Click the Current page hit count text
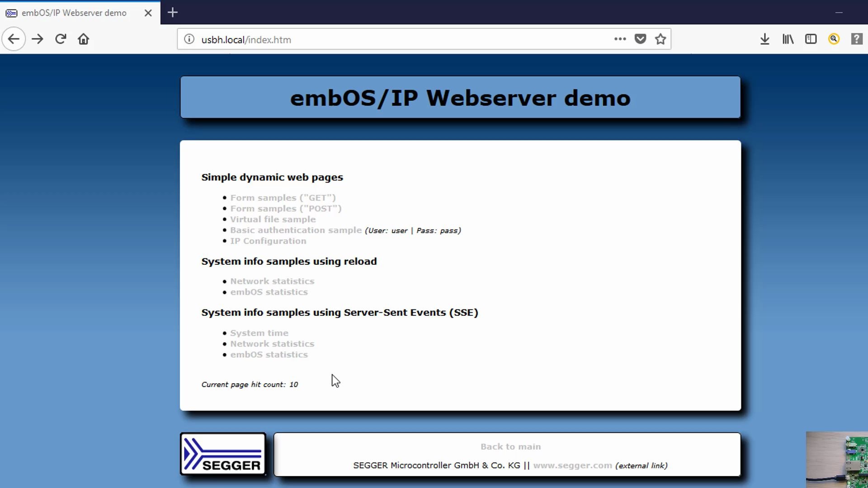 [250, 385]
